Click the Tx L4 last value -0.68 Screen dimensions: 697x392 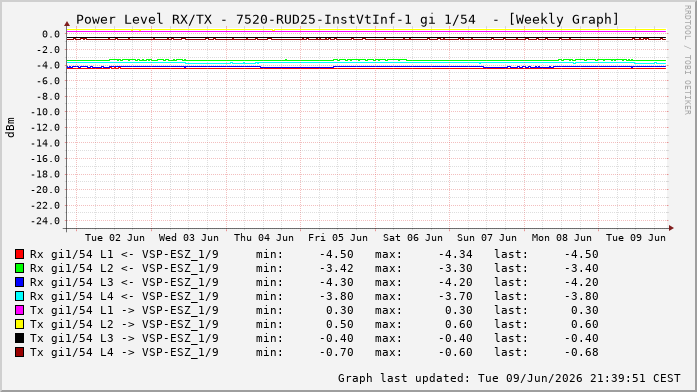[581, 352]
